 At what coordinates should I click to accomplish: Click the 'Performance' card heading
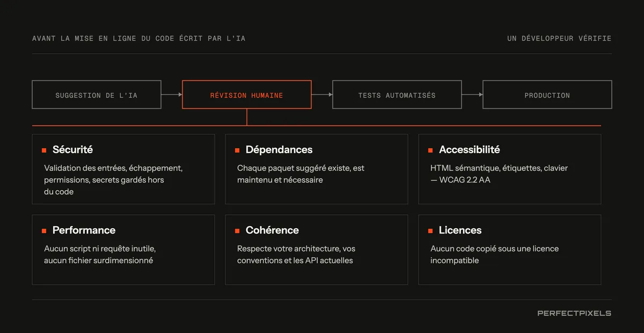pos(84,230)
